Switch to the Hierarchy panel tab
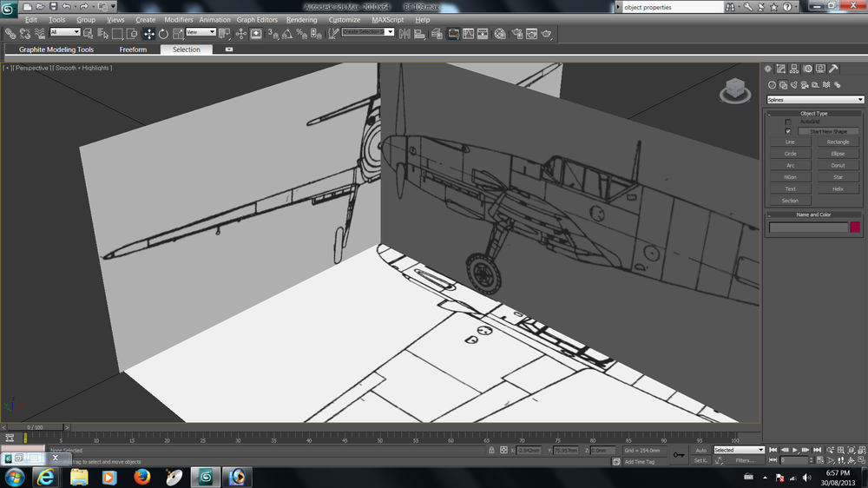This screenshot has width=868, height=488. 794,69
